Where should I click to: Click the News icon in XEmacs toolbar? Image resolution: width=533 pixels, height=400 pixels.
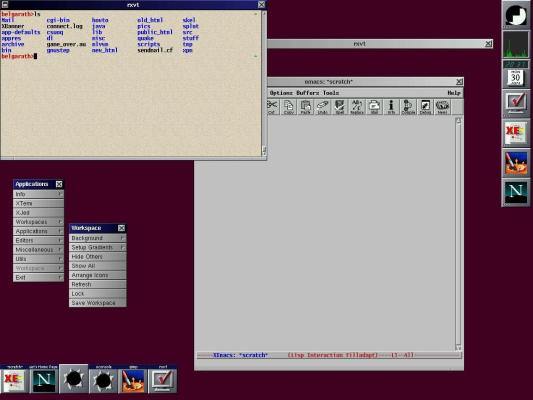point(443,107)
